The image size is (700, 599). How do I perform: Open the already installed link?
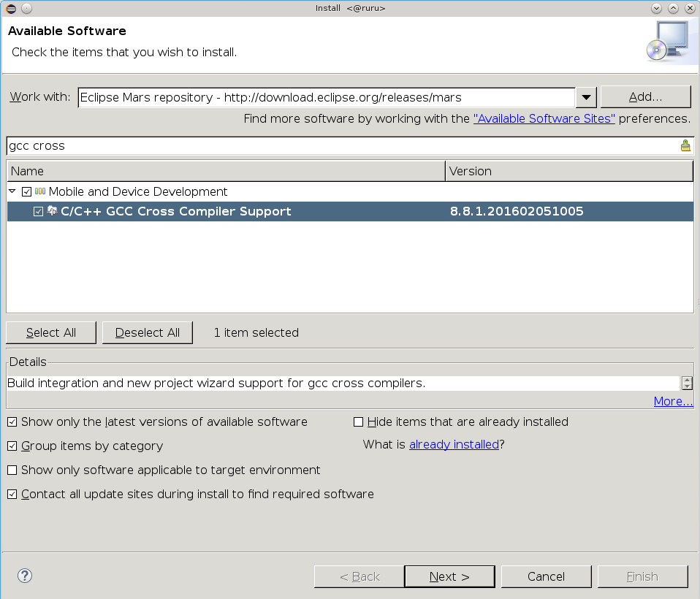pyautogui.click(x=454, y=444)
